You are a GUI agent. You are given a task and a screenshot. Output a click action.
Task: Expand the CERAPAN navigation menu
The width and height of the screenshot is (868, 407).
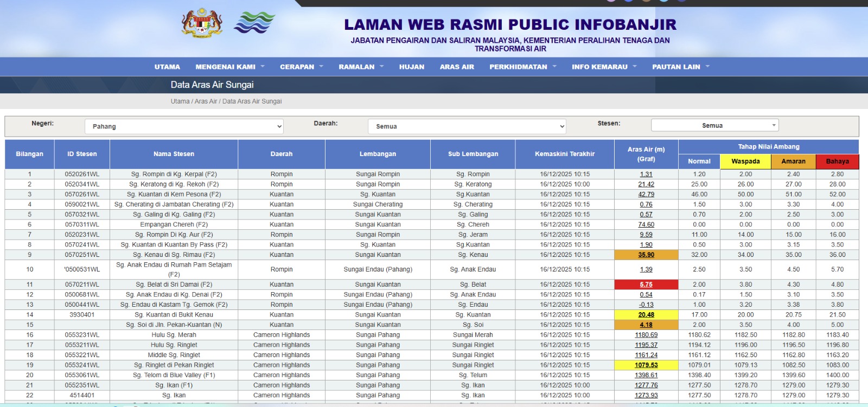click(x=301, y=67)
